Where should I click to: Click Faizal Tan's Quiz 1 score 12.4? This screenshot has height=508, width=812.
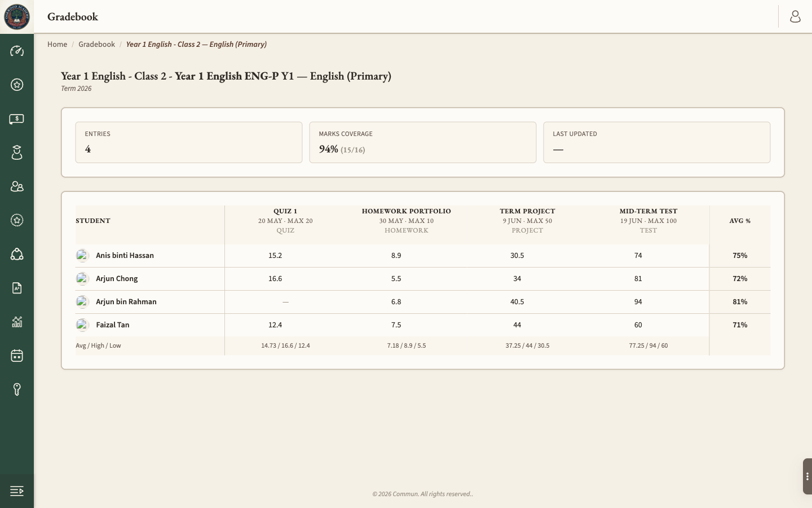[x=275, y=325]
